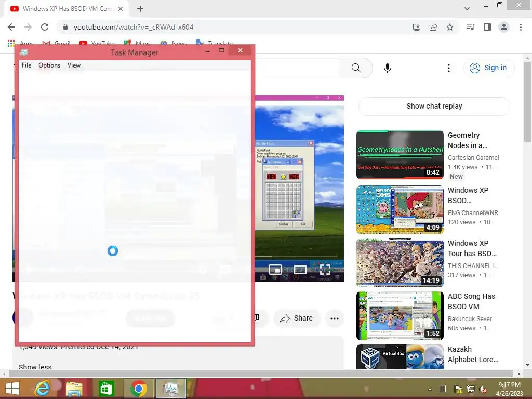Open the Kazakh Alphabet Lore thumbnail
The width and height of the screenshot is (532, 399).
pyautogui.click(x=400, y=357)
